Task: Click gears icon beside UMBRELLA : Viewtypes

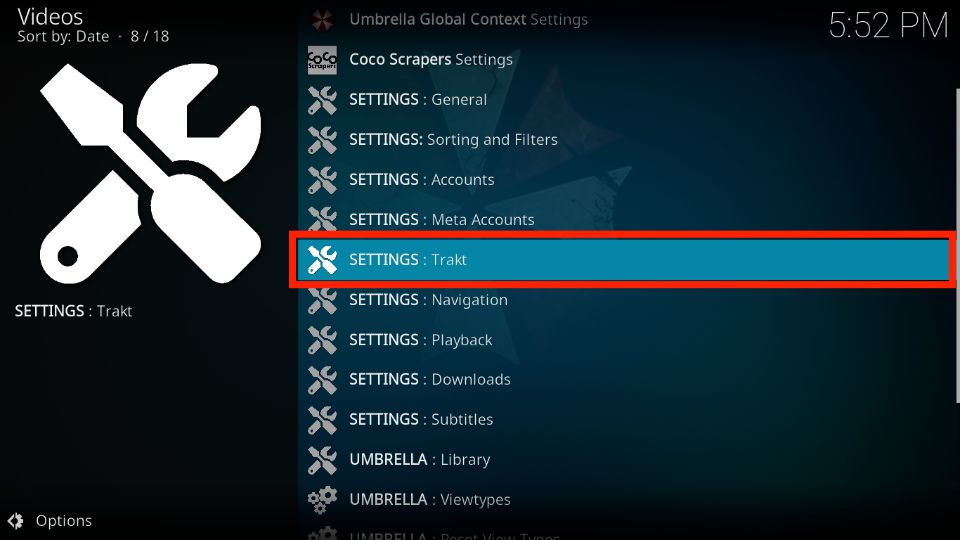Action: (322, 500)
